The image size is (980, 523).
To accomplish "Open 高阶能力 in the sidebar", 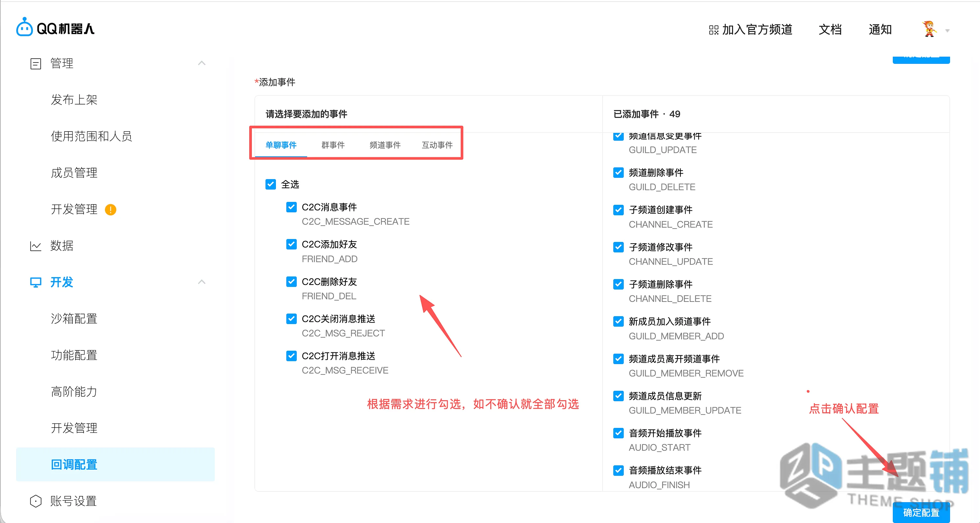I will pyautogui.click(x=74, y=392).
